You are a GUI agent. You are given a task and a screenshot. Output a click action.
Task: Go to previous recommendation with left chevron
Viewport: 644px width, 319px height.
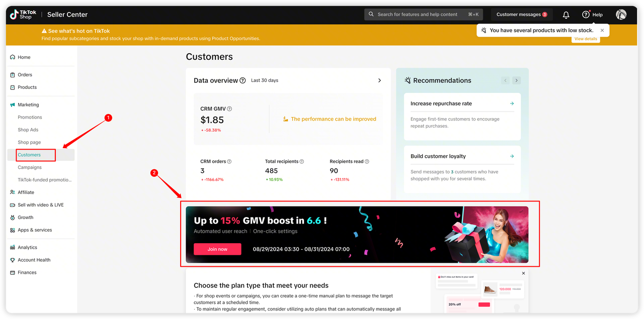(505, 80)
